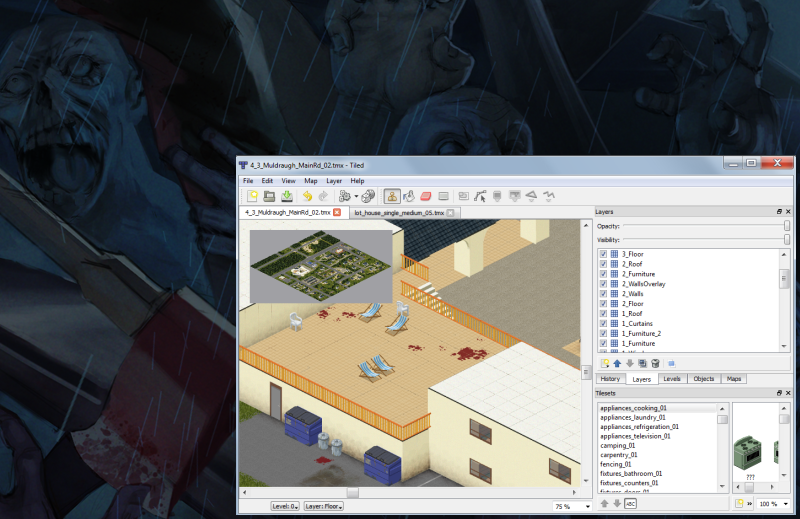
Task: Click the Visibility slider handle
Action: [x=787, y=239]
